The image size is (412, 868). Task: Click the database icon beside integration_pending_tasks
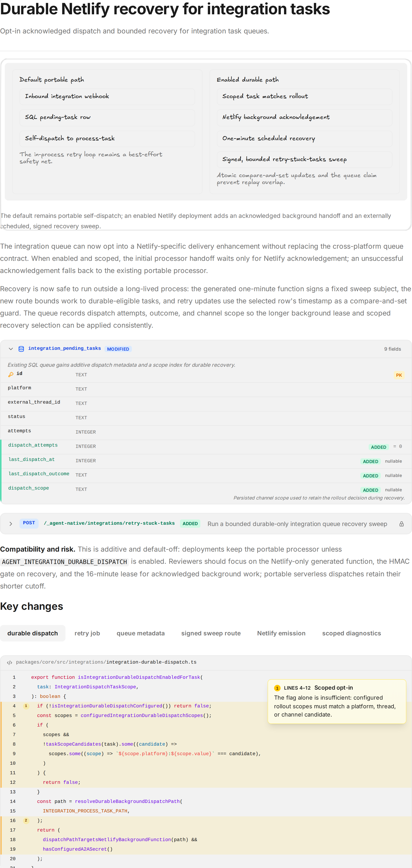(21, 349)
